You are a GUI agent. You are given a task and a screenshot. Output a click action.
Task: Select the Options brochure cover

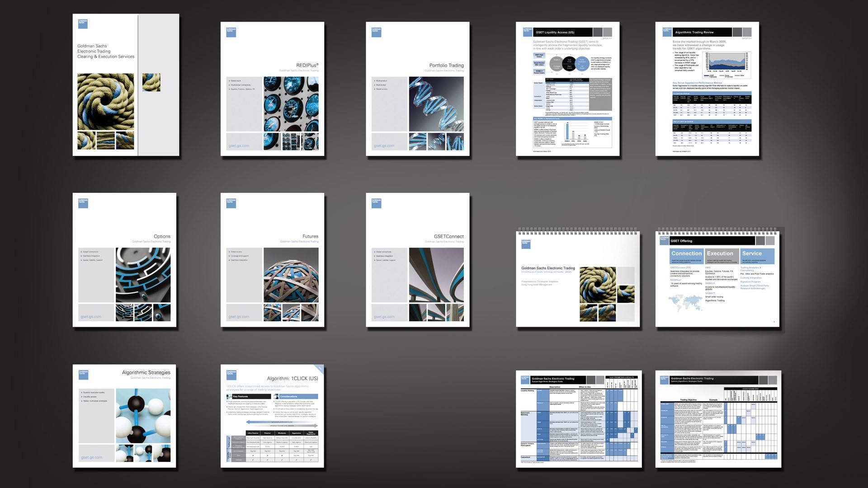click(x=124, y=260)
